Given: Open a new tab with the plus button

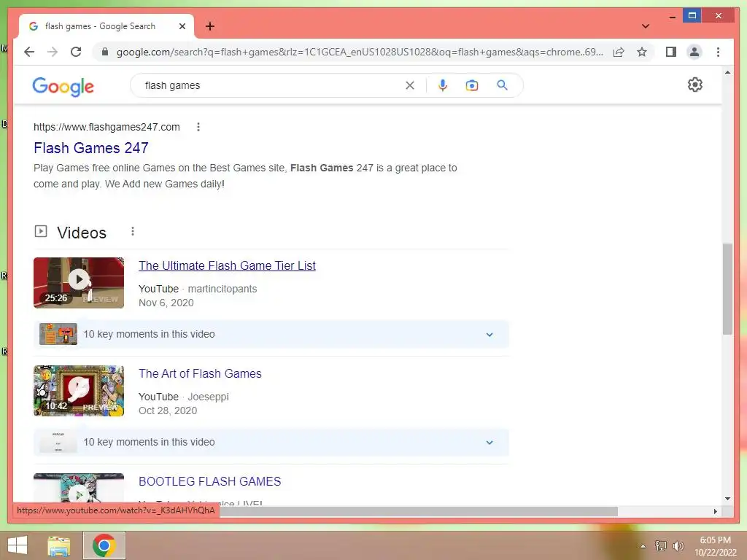Looking at the screenshot, I should [x=210, y=26].
